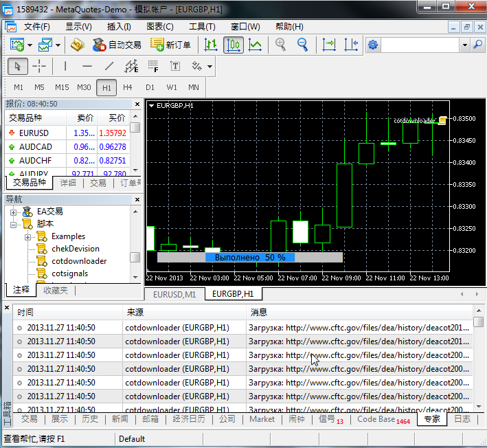
Task: Switch to the EURUSD,M1 chart tab
Action: click(x=174, y=294)
